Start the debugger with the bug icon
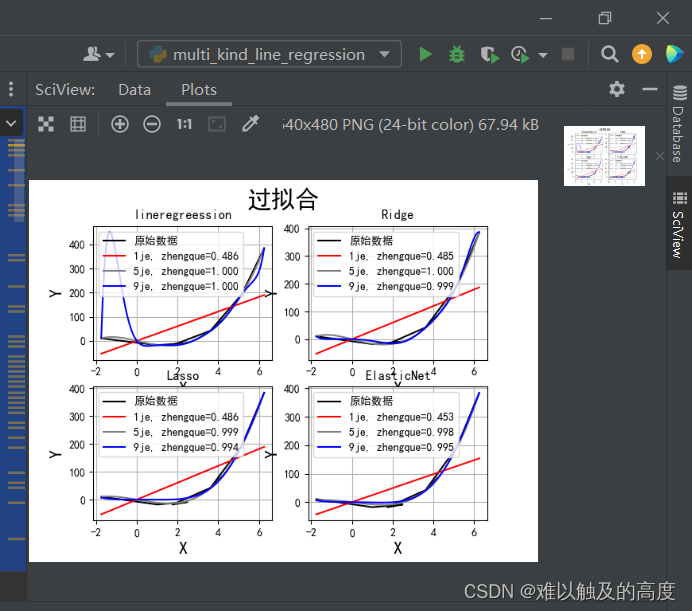 (457, 54)
